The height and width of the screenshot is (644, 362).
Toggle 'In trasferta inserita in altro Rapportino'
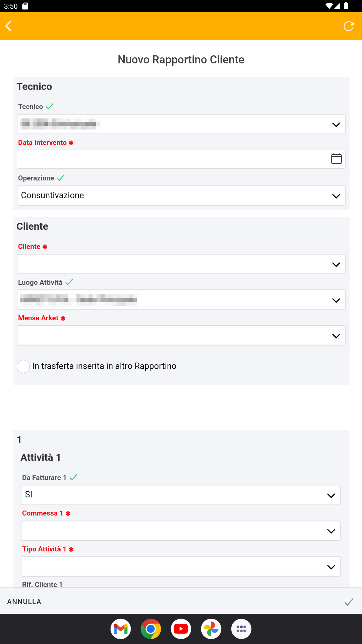pos(23,366)
